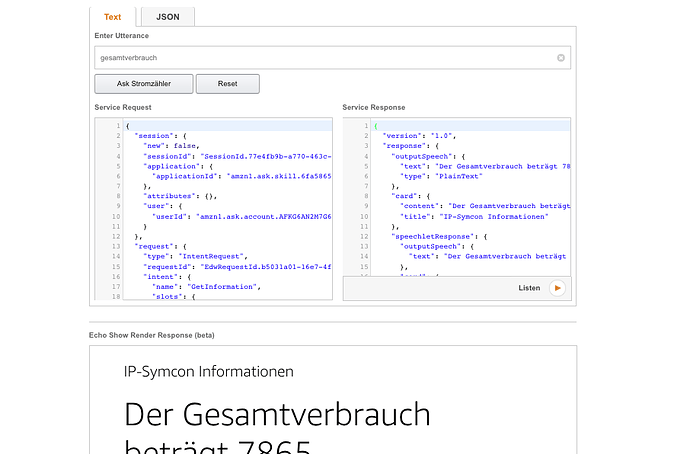Click the "intent" line in the request
Image resolution: width=690 pixels, height=454 pixels.
point(167,277)
